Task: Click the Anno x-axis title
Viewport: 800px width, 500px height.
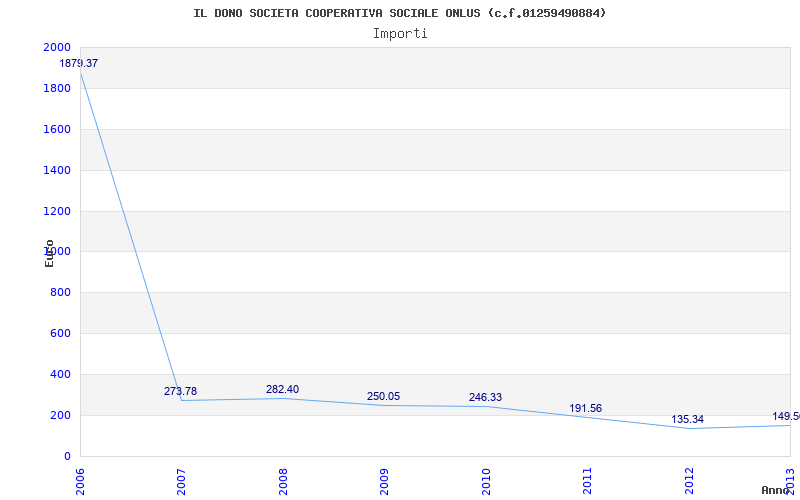Action: [x=774, y=490]
